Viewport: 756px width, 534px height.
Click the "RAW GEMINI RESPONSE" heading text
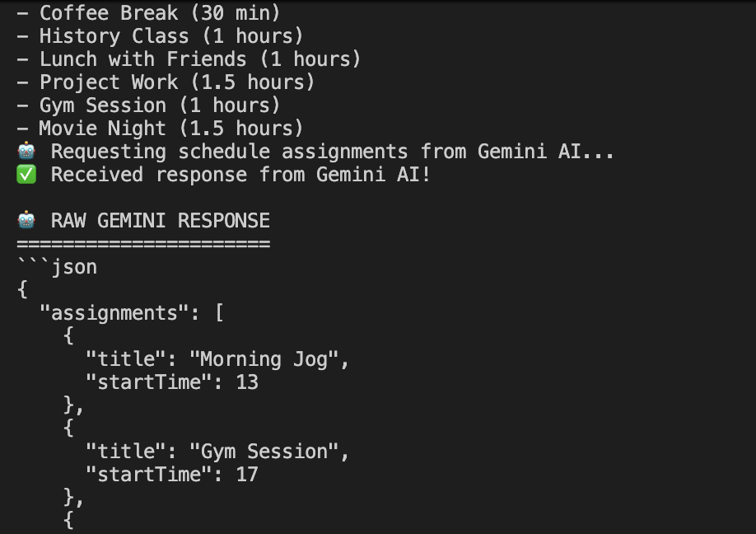[160, 221]
